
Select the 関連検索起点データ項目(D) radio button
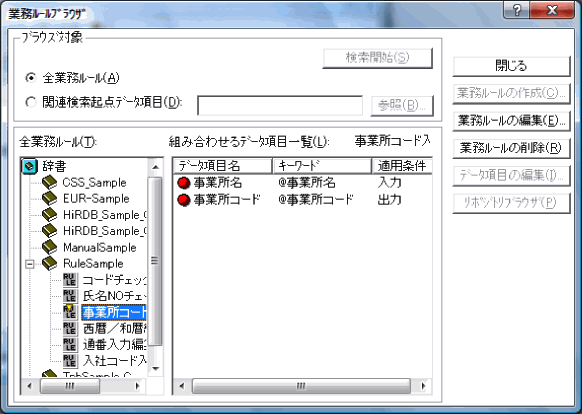[x=31, y=102]
